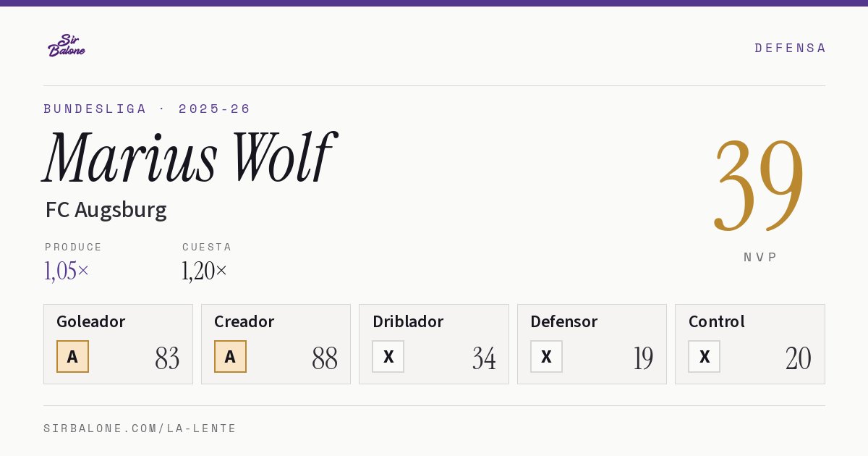Click the PRODUCE label
This screenshot has width=868, height=456.
coord(74,247)
